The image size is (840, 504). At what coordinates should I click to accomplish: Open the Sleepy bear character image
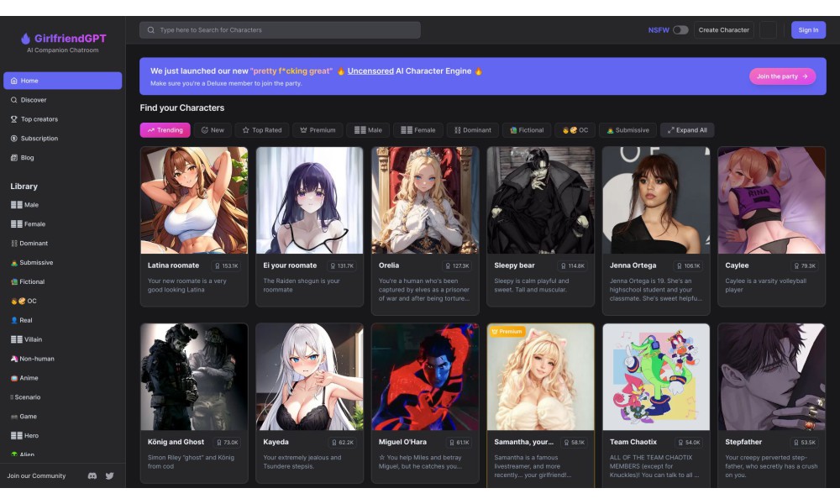coord(540,200)
